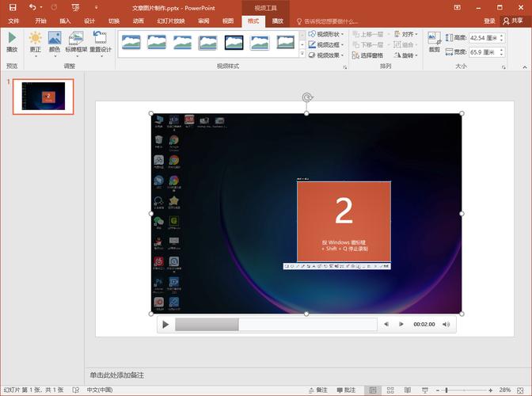
Task: Switch to the 播放 tab under Video Tools
Action: pos(278,21)
